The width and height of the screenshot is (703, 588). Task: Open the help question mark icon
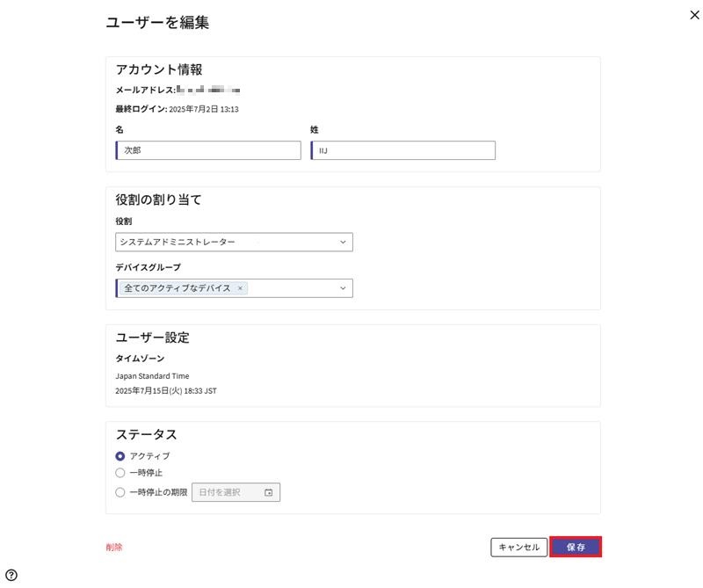click(x=11, y=575)
